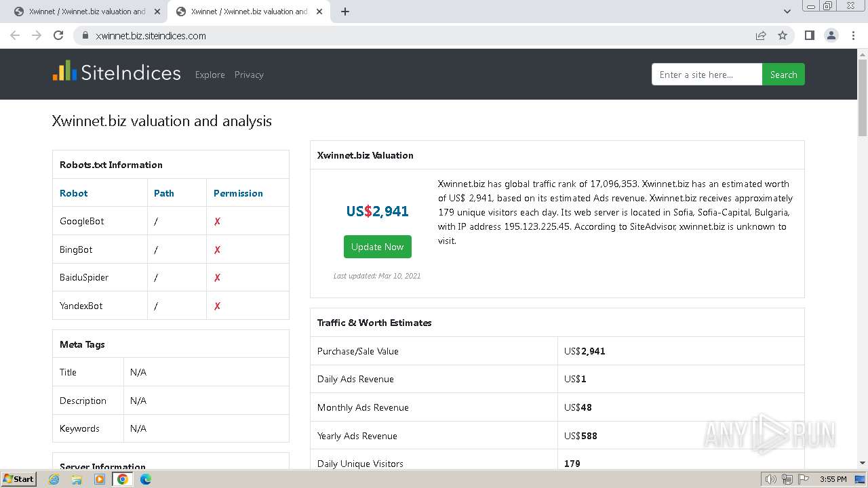Click the Yearly Ads Revenue value US$588
This screenshot has width=868, height=488.
[x=580, y=436]
